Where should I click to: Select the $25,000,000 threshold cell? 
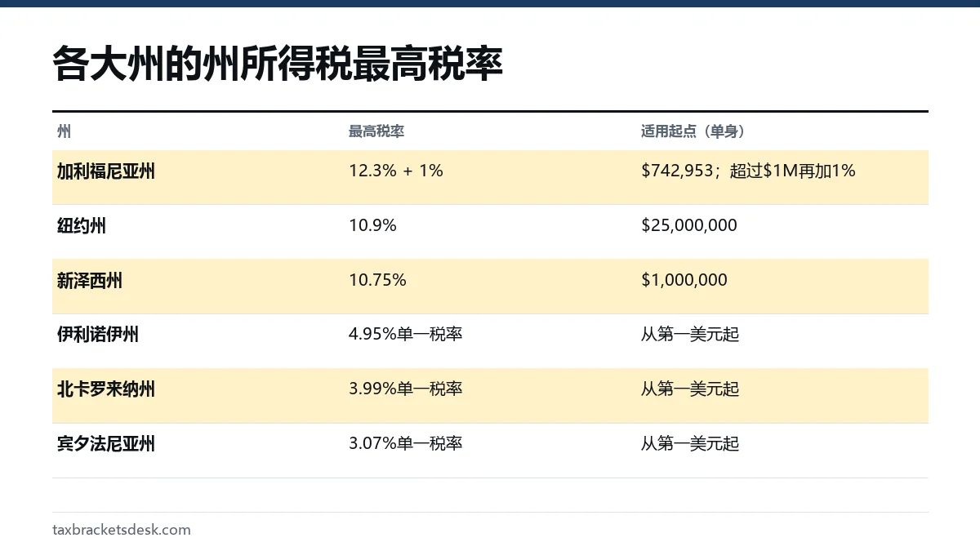pos(689,225)
